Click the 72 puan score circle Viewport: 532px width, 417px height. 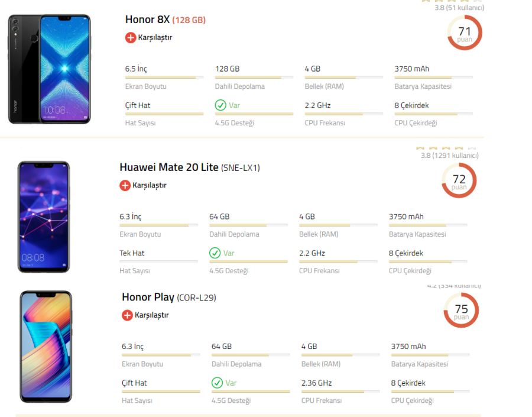(459, 181)
